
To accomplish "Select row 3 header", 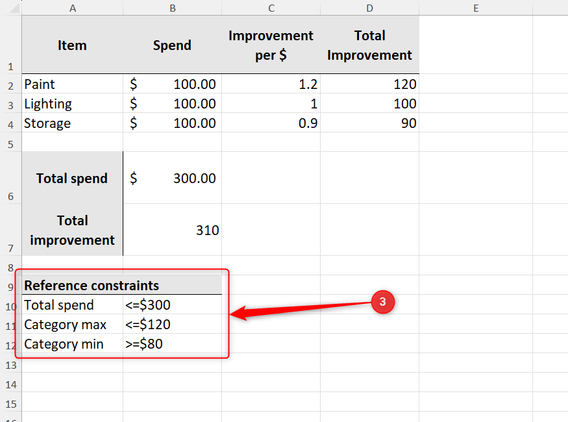I will point(11,103).
